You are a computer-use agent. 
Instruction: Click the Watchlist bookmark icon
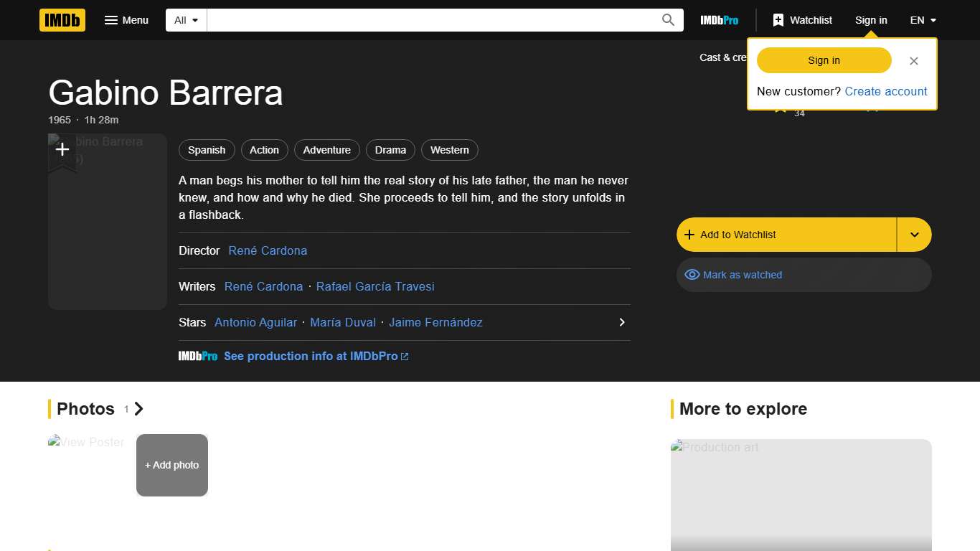pyautogui.click(x=778, y=20)
